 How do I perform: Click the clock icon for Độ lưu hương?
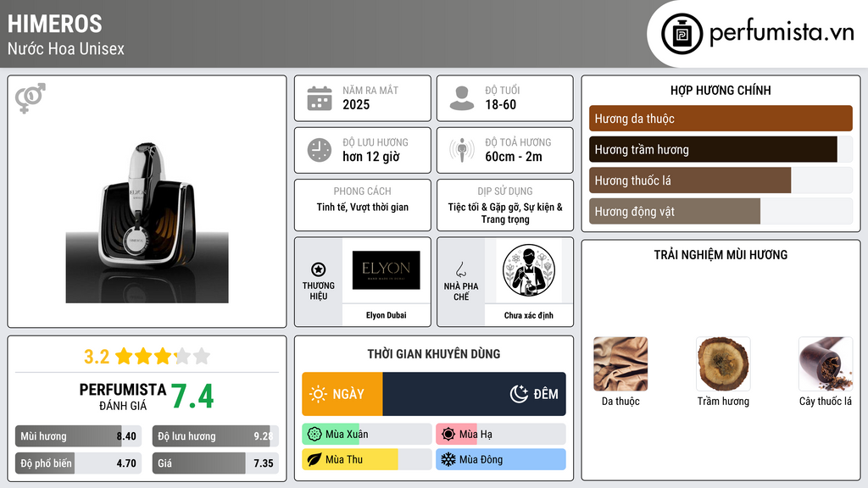(320, 151)
